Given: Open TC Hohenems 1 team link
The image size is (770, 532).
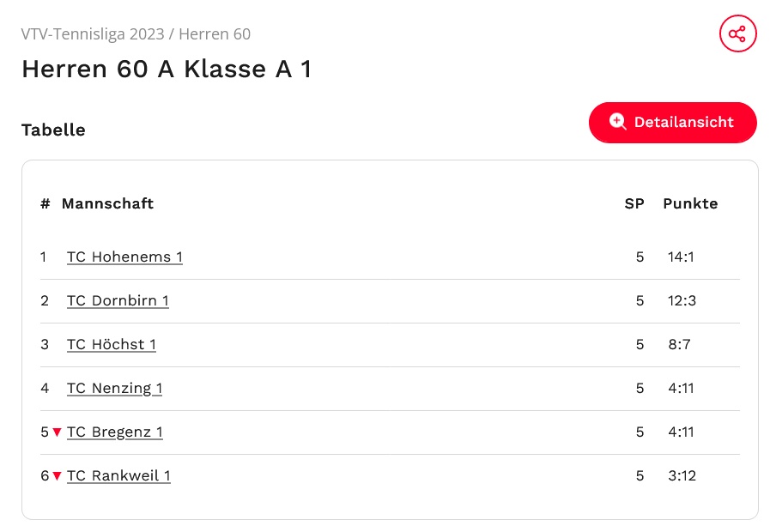Looking at the screenshot, I should [124, 257].
